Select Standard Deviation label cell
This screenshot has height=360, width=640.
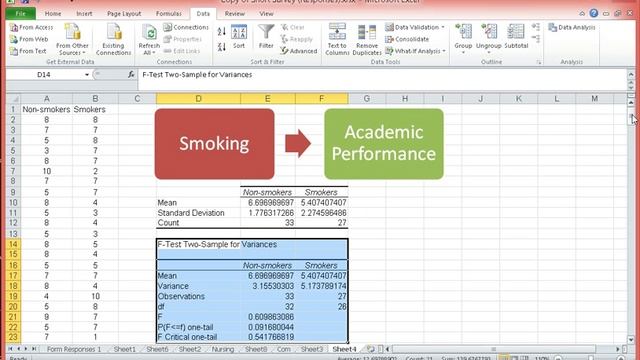[x=198, y=213]
